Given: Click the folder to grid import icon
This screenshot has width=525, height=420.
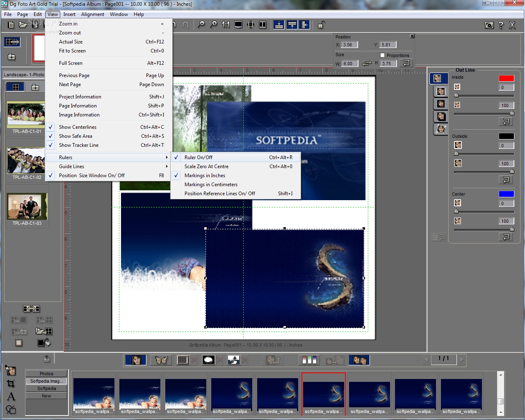Looking at the screenshot, I should 44,331.
